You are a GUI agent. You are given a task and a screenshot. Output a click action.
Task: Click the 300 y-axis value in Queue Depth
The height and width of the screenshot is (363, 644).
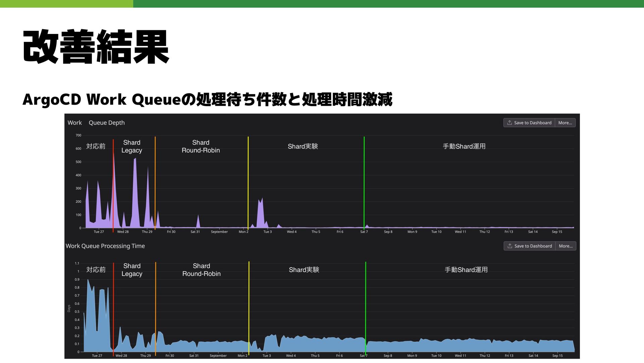[x=78, y=188]
